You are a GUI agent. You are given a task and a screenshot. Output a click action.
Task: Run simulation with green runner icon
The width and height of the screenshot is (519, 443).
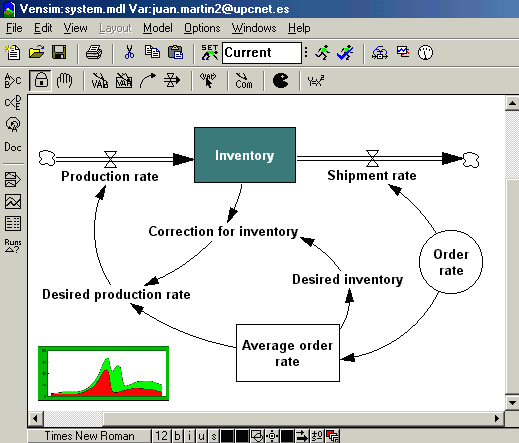[322, 53]
